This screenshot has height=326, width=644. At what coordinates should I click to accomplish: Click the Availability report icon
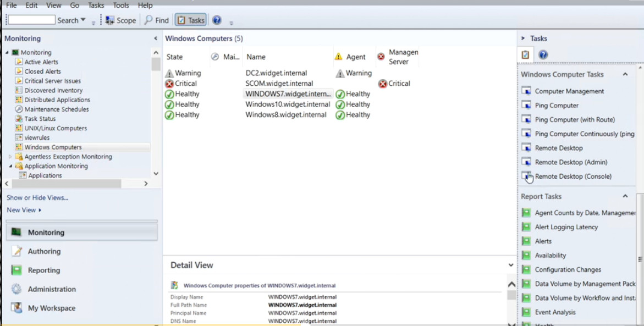pos(526,256)
